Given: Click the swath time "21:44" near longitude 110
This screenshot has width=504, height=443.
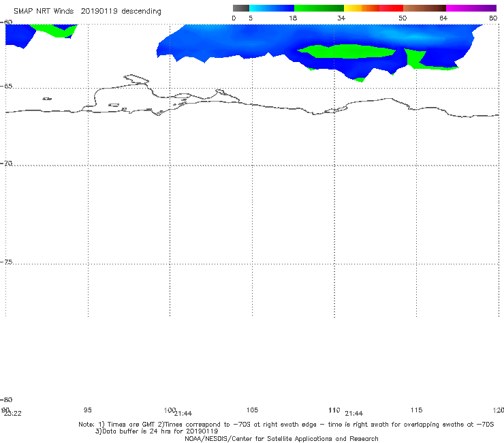Looking at the screenshot, I should (354, 414).
